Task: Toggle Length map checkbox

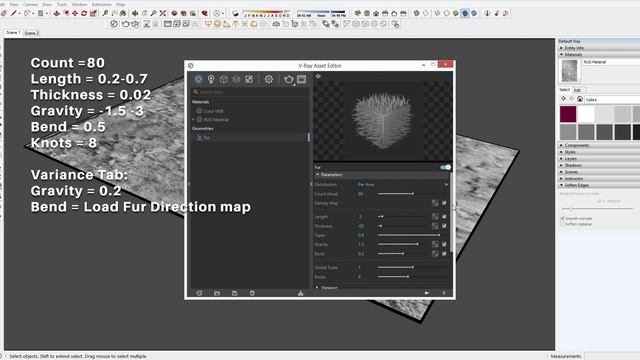Action: (x=444, y=216)
